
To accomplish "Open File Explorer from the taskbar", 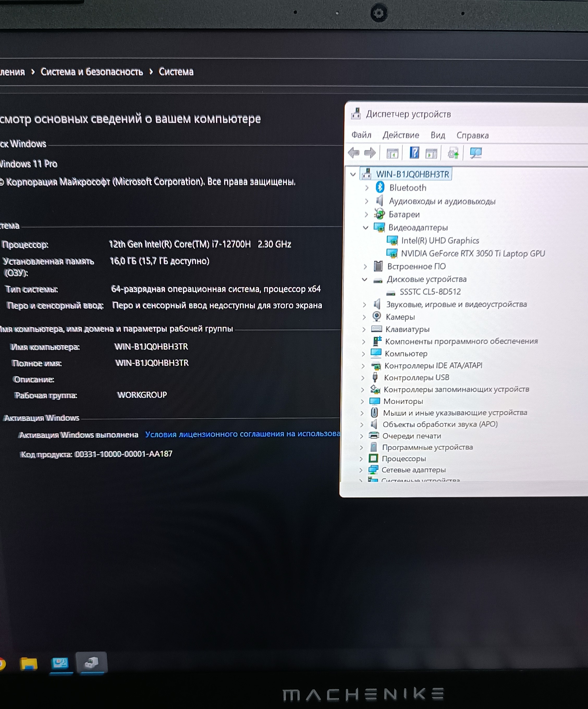I will tap(29, 664).
